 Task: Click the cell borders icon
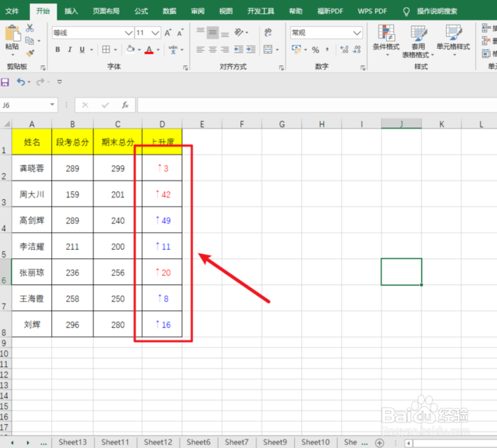point(106,49)
